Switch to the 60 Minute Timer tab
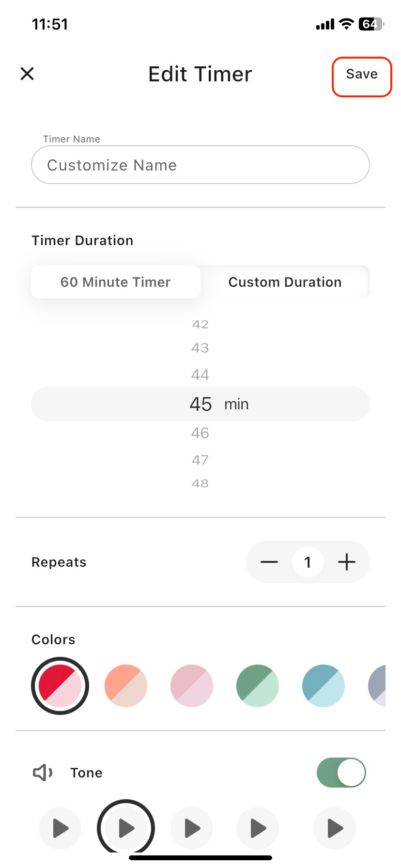The height and width of the screenshot is (868, 401). tap(116, 282)
